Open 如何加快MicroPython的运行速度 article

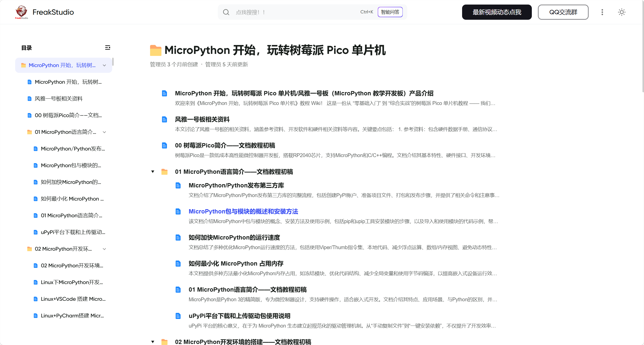tap(234, 238)
